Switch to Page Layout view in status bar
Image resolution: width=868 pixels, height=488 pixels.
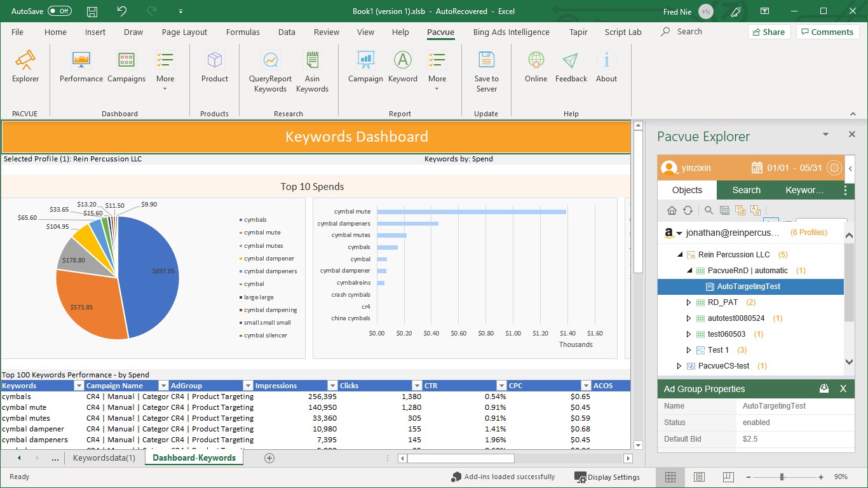click(x=699, y=477)
